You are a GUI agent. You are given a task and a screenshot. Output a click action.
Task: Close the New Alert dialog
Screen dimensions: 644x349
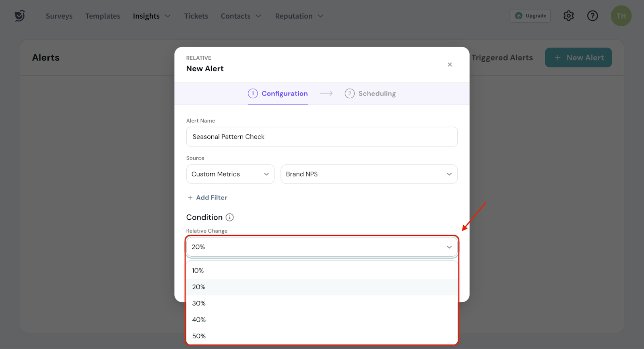(450, 64)
